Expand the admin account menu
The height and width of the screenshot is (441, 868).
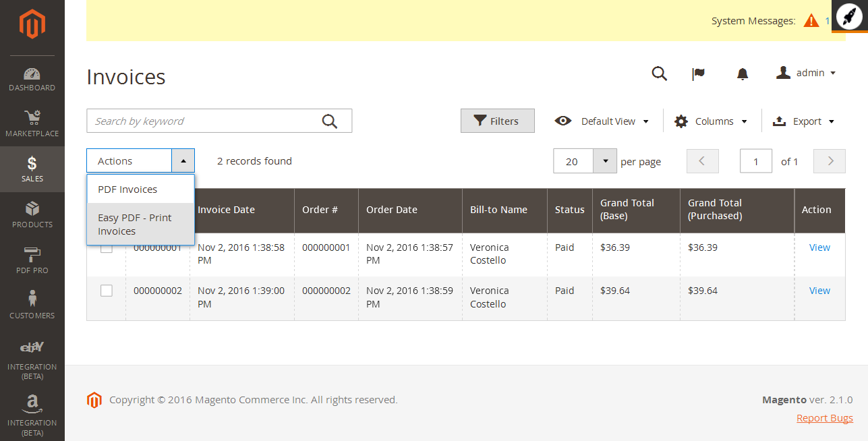[x=805, y=73]
